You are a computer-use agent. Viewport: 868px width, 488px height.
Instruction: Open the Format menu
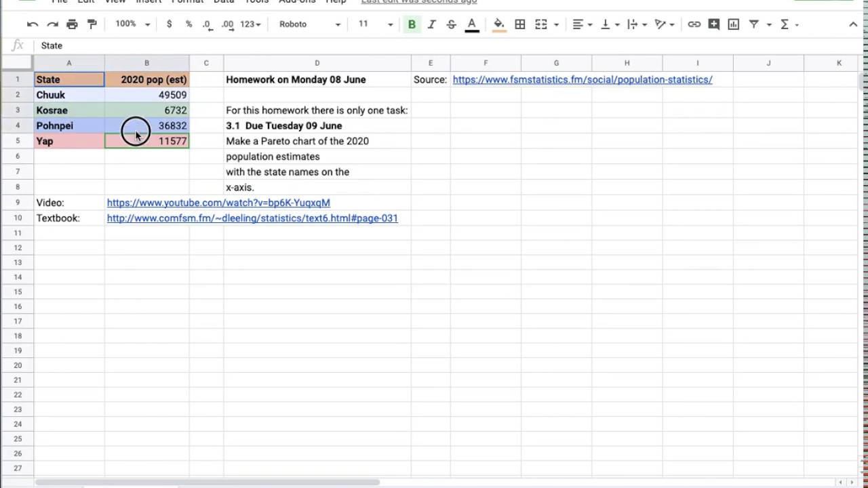click(187, 2)
